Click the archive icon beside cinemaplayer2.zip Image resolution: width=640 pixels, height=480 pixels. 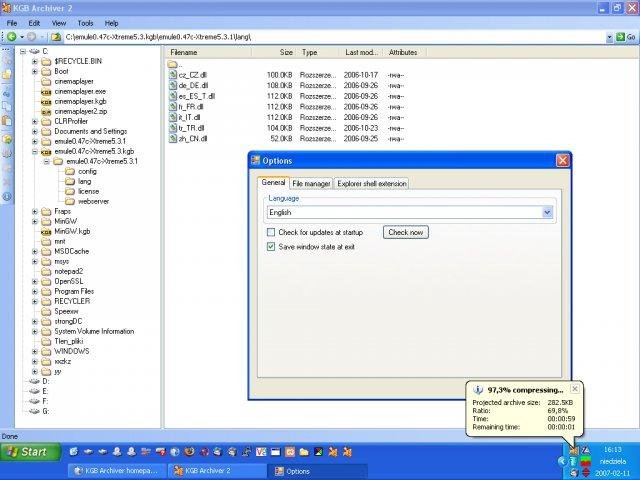pyautogui.click(x=46, y=112)
